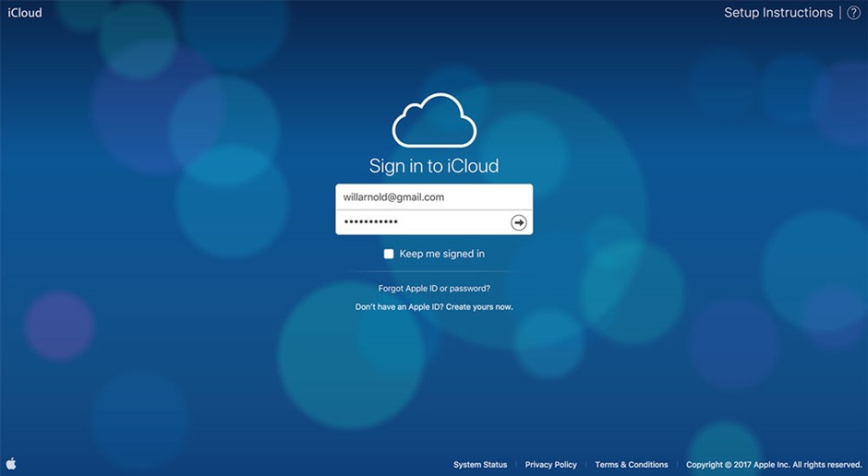Click the "Keep me signed in" label text

[x=441, y=254]
